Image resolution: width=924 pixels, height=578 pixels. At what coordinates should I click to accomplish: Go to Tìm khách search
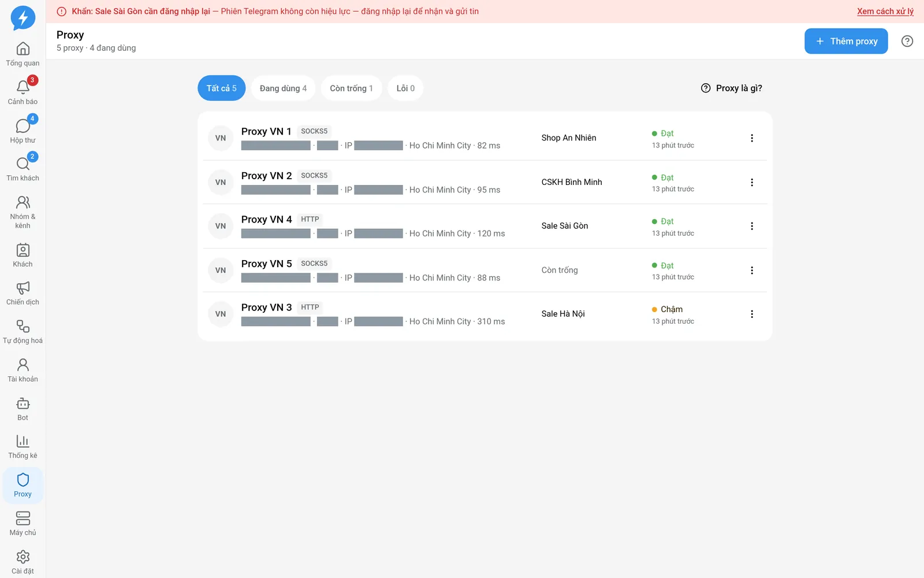click(x=23, y=169)
